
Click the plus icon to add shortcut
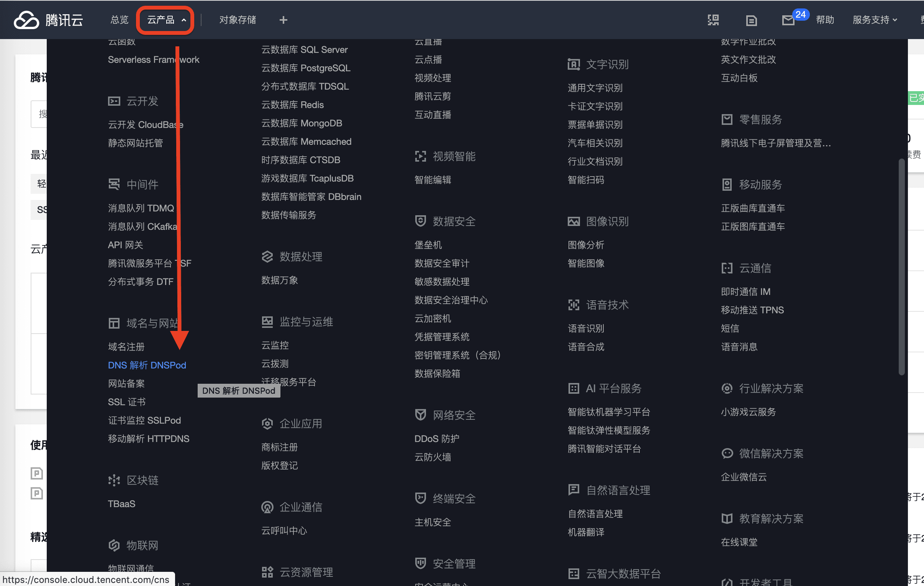[283, 20]
